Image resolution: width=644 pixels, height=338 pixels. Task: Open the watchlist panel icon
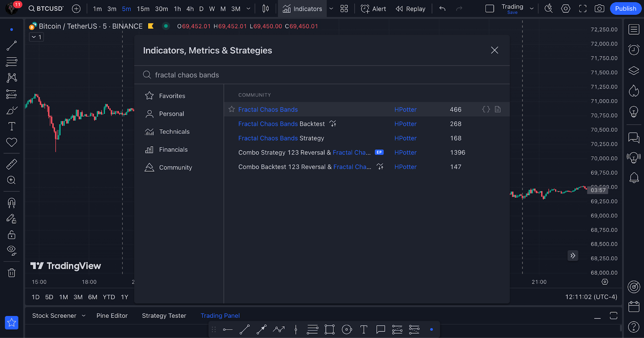(634, 29)
